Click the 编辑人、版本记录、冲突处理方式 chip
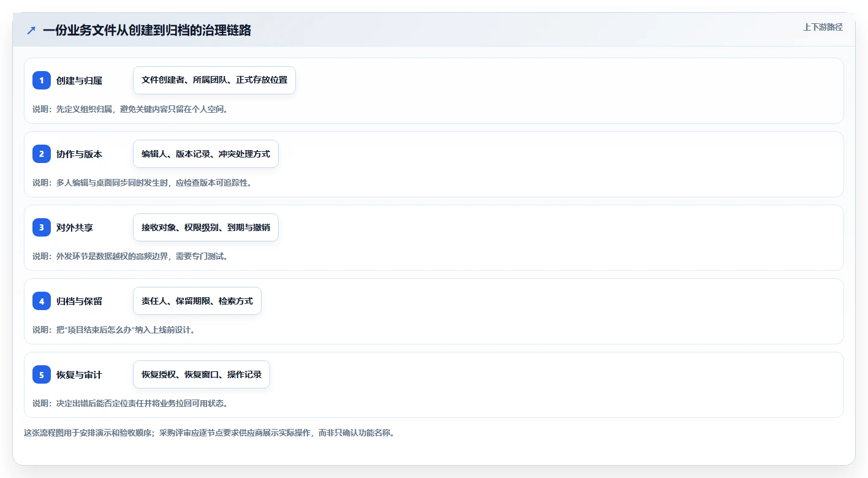Image resolution: width=868 pixels, height=478 pixels. click(206, 154)
